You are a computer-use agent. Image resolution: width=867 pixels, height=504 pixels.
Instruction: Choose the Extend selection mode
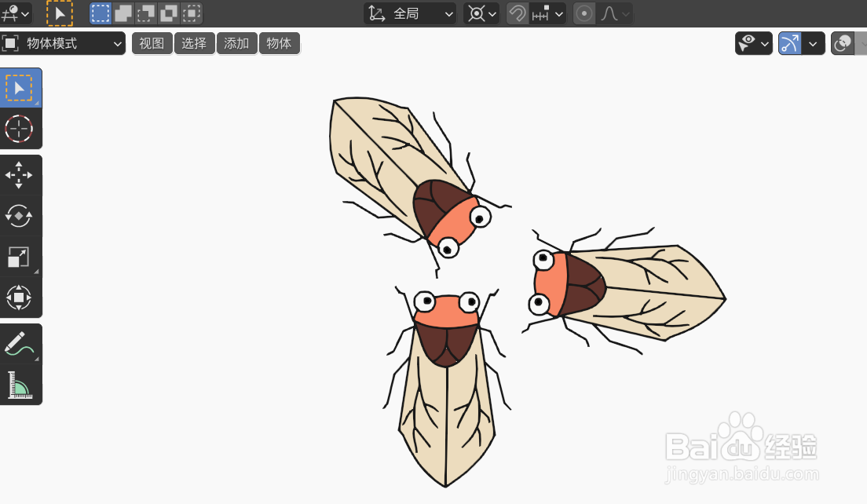coord(123,13)
